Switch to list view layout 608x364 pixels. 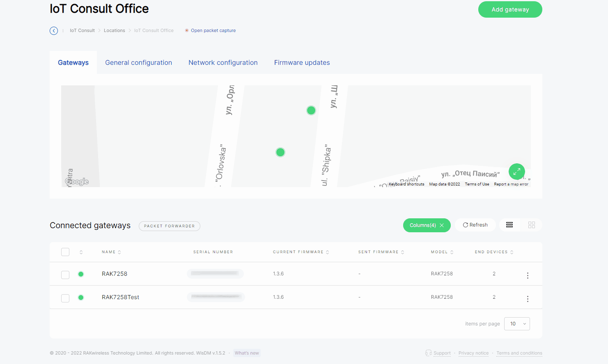pyautogui.click(x=509, y=225)
